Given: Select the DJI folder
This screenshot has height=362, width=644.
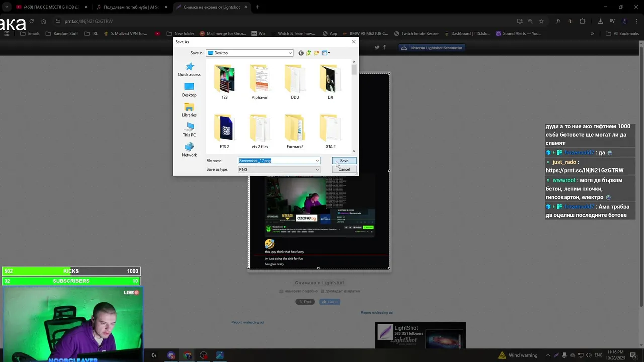Looking at the screenshot, I should tap(330, 82).
